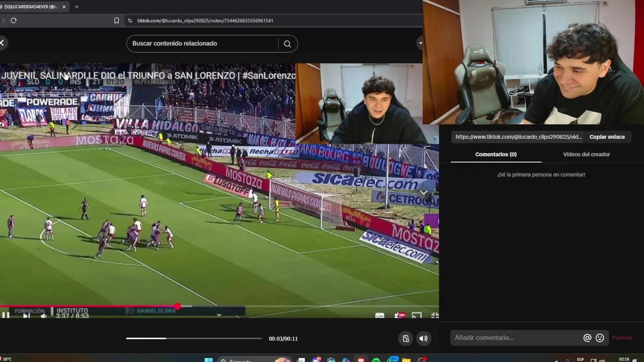Image resolution: width=644 pixels, height=362 pixels.
Task: Cast the embedded video to a device
Action: pos(417,315)
